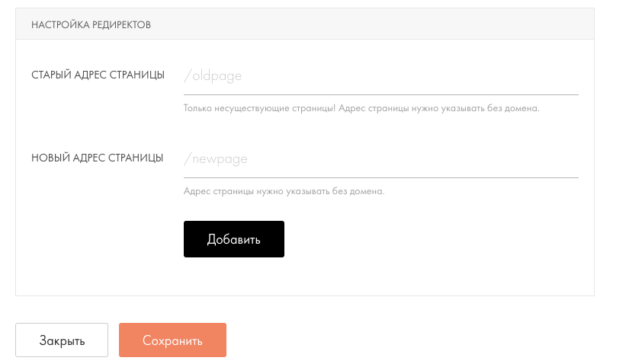Focus the new page address input field
Image resolution: width=629 pixels, height=364 pixels.
[381, 159]
